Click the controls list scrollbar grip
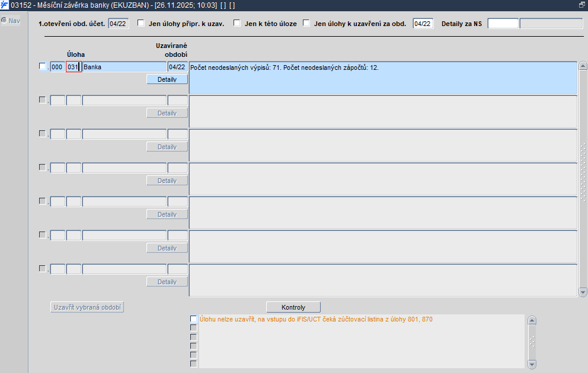This screenshot has width=588, height=373. (532, 342)
